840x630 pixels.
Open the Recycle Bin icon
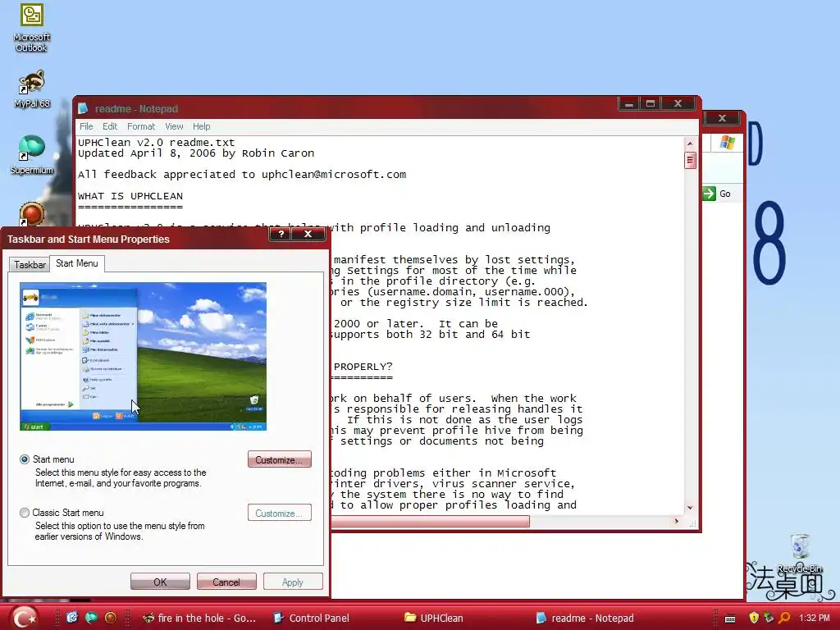(x=800, y=553)
